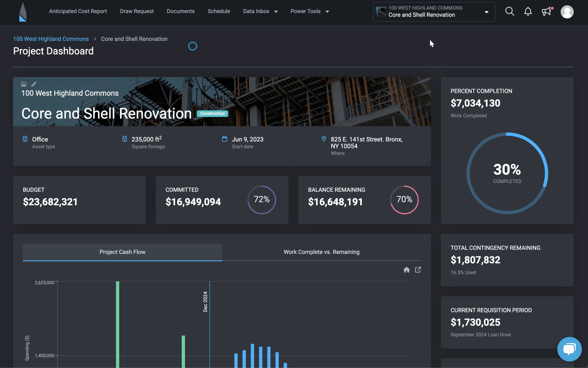Click the September 2024 Loan Draw text

tap(481, 334)
